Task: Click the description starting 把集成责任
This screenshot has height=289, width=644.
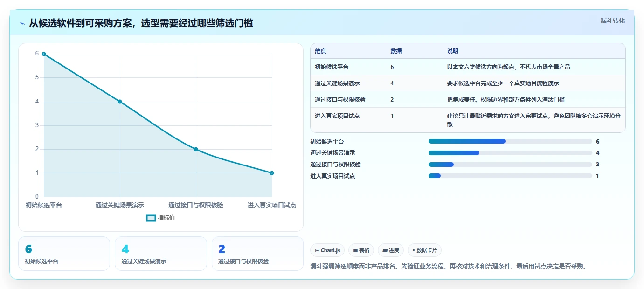Action: click(x=506, y=100)
